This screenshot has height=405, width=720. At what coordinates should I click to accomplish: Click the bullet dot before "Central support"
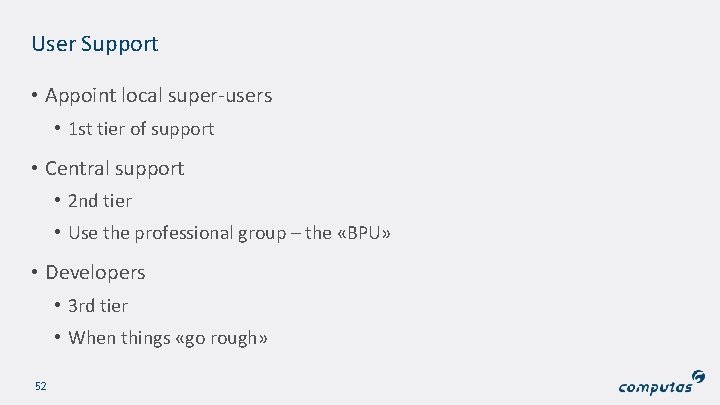[x=34, y=169]
